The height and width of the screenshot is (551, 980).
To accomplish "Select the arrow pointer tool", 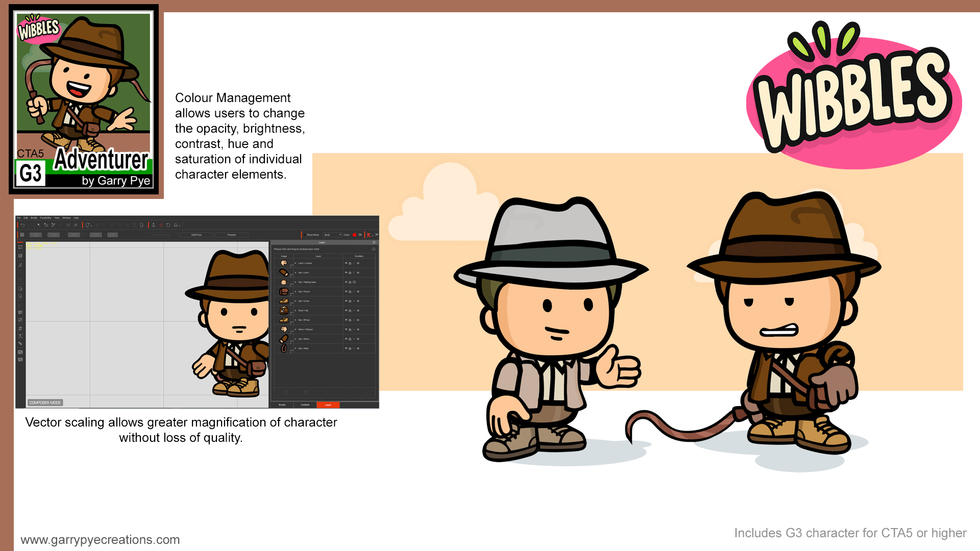I will (39, 225).
